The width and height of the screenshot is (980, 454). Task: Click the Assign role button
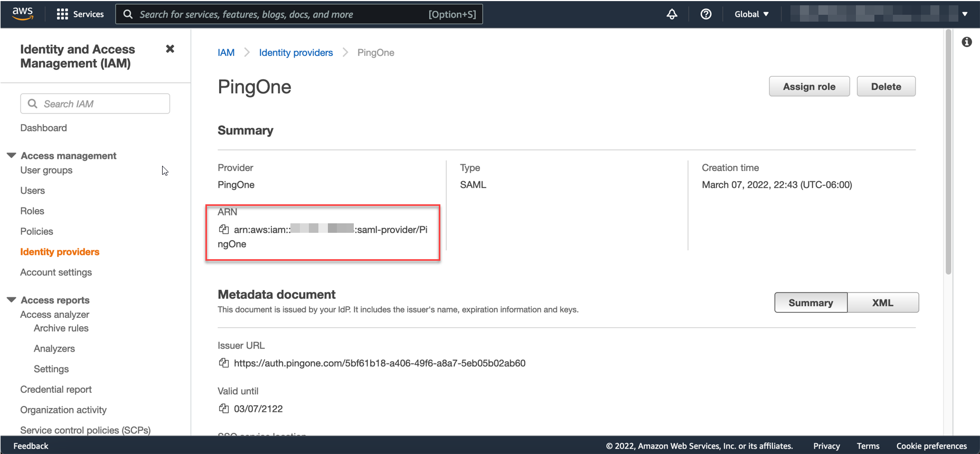pos(809,86)
